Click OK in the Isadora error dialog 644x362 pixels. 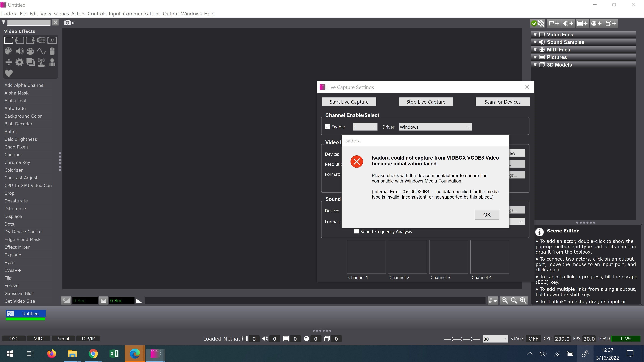[x=487, y=215]
